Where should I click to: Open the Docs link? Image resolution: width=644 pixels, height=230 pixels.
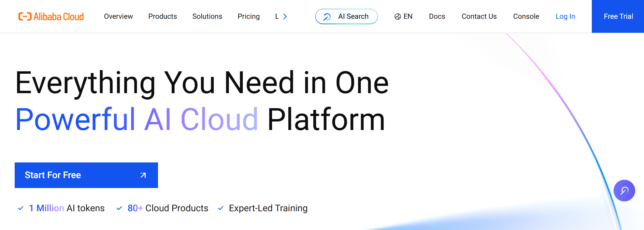click(x=437, y=16)
